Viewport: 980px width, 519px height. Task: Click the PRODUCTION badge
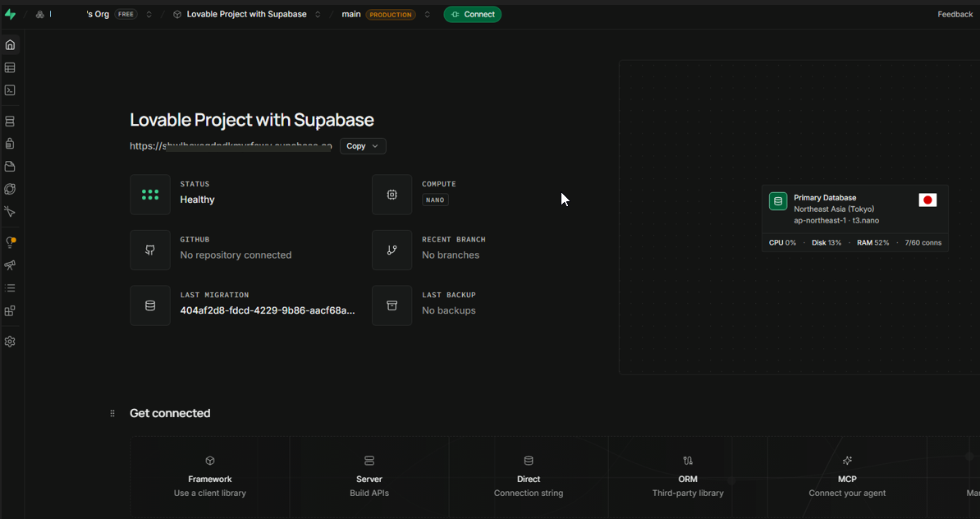pos(391,15)
